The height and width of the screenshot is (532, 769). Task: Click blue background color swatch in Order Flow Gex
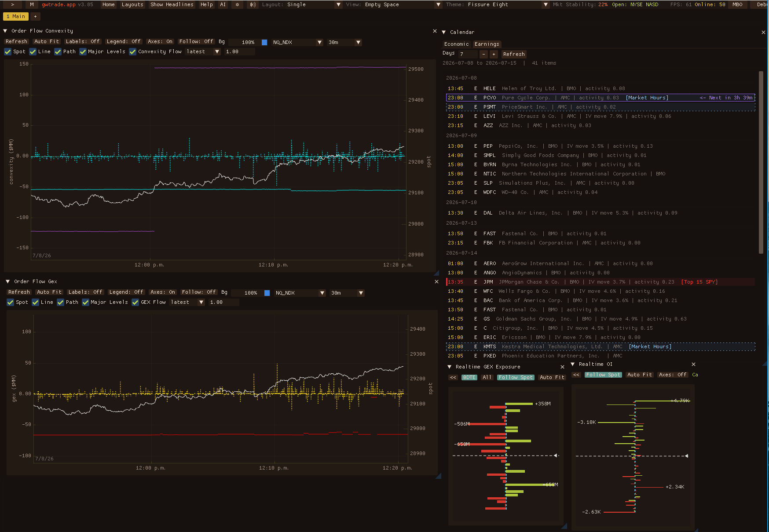(x=267, y=293)
